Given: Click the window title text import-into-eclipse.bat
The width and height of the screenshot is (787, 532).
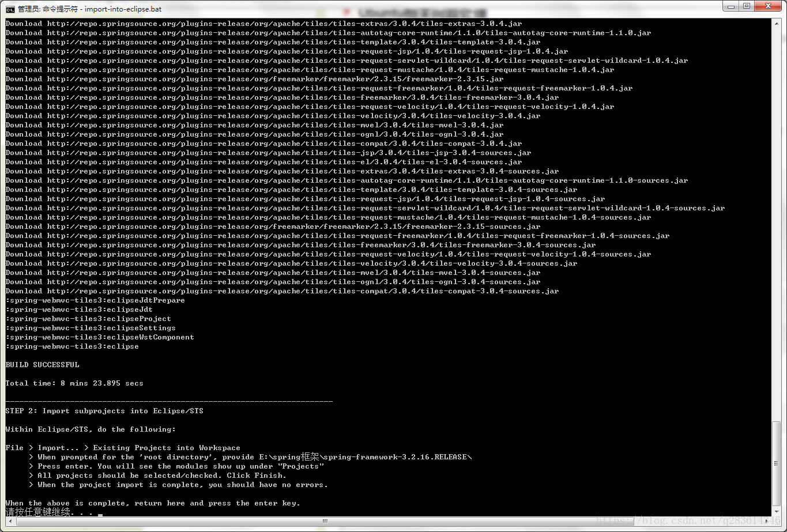Looking at the screenshot, I should pos(123,9).
